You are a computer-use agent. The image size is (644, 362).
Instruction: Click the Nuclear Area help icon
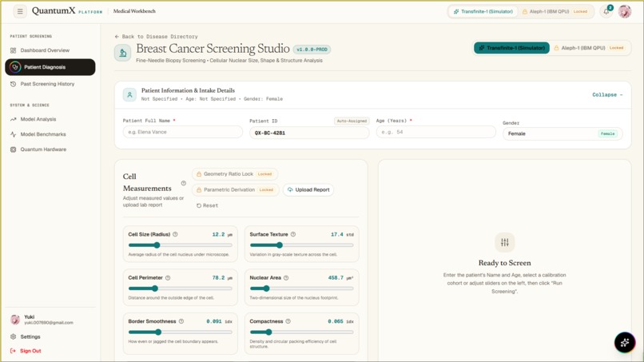point(286,278)
